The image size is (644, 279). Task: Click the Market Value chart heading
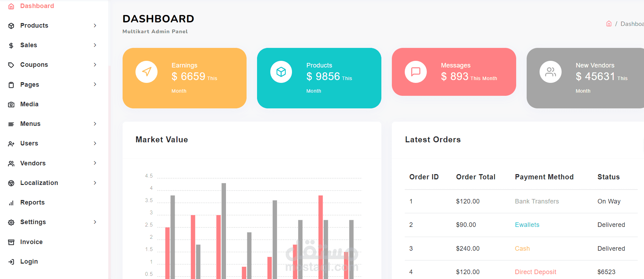coord(162,139)
